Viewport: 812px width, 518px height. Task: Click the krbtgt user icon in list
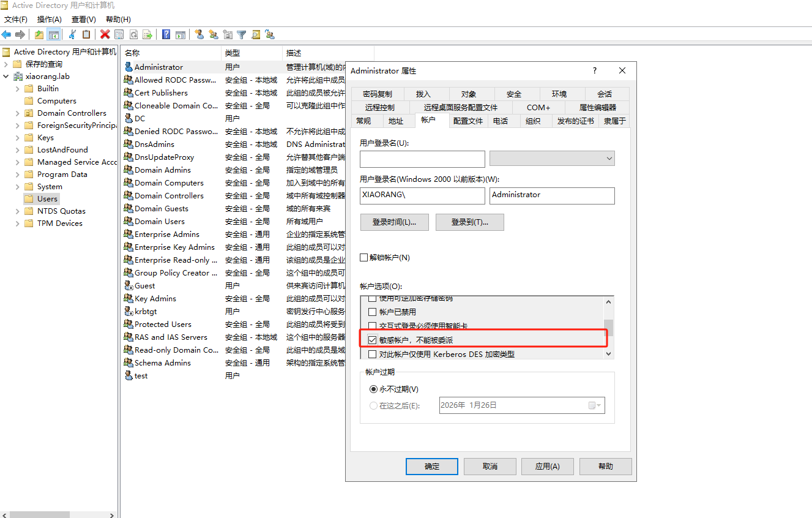pyautogui.click(x=129, y=311)
